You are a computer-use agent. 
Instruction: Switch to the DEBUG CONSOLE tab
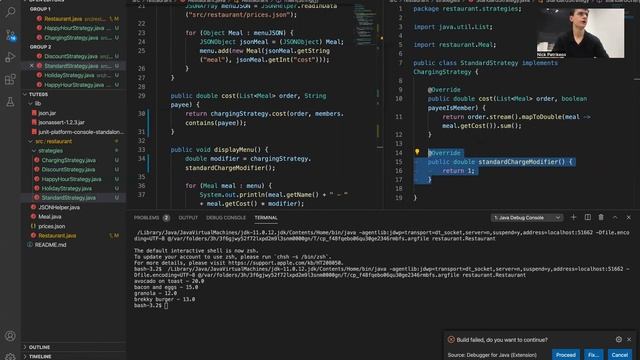[226, 218]
